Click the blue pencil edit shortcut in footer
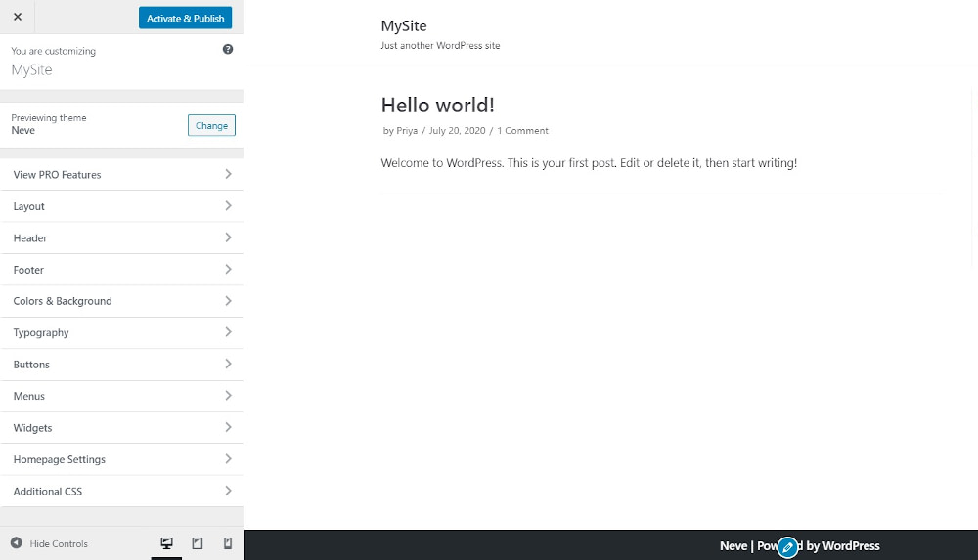This screenshot has width=978, height=560. [x=787, y=547]
